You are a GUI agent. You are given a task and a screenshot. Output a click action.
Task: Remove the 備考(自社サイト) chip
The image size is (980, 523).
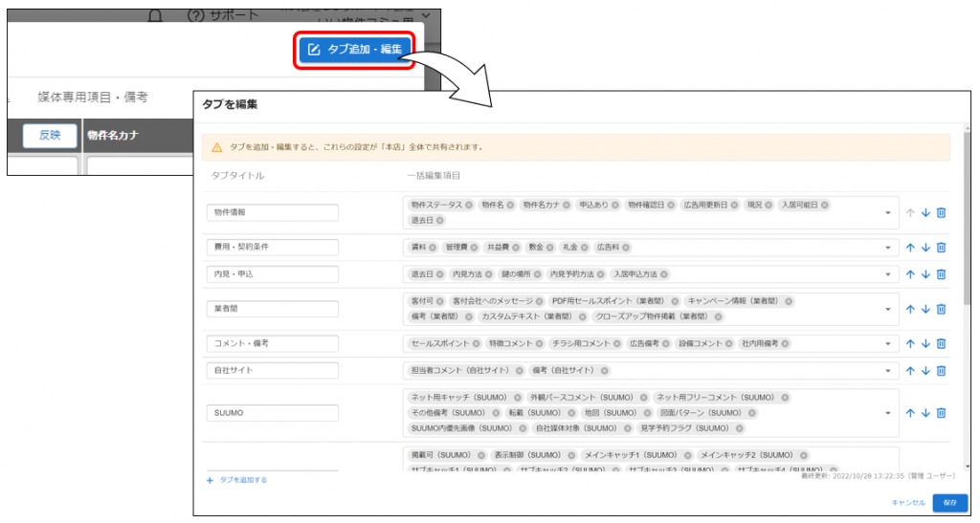[x=605, y=370]
